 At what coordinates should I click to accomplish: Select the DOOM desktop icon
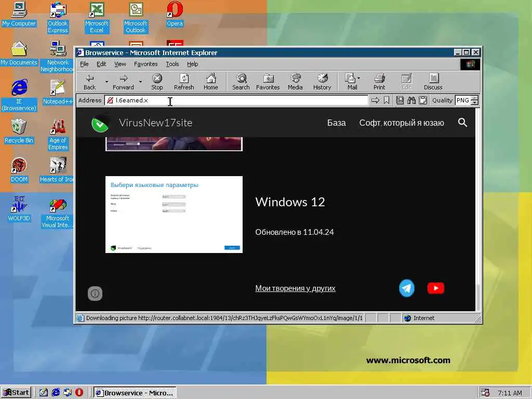point(19,170)
